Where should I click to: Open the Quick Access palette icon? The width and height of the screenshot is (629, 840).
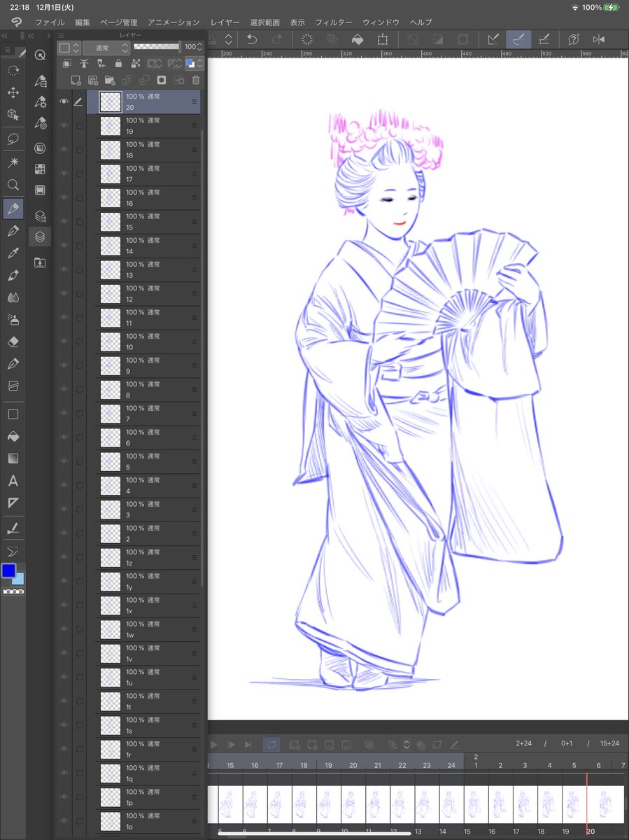(40, 55)
